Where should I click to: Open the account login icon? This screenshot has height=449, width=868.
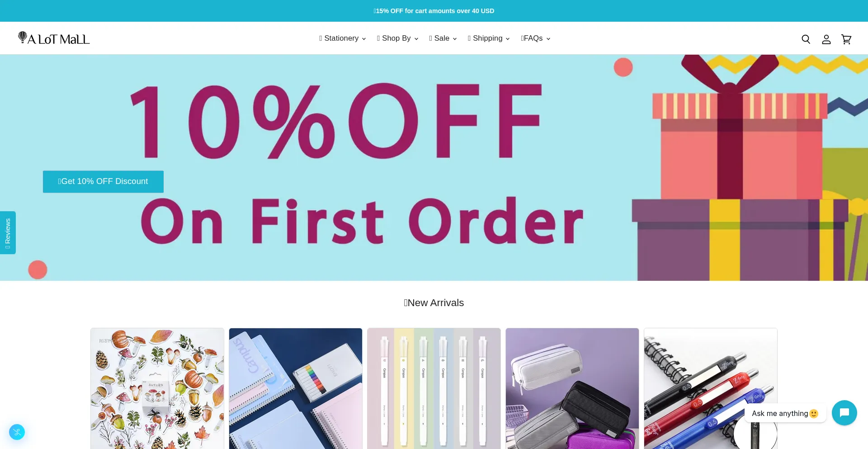coord(826,39)
